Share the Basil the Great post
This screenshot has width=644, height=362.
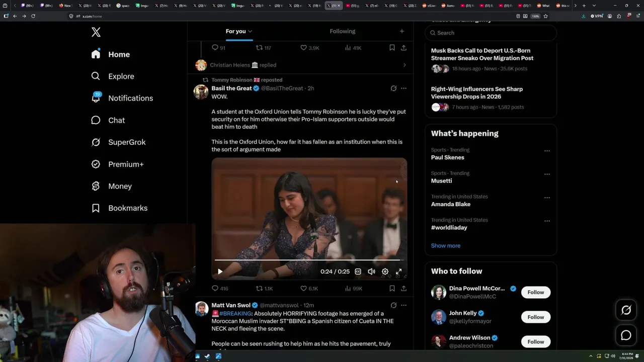(x=404, y=289)
